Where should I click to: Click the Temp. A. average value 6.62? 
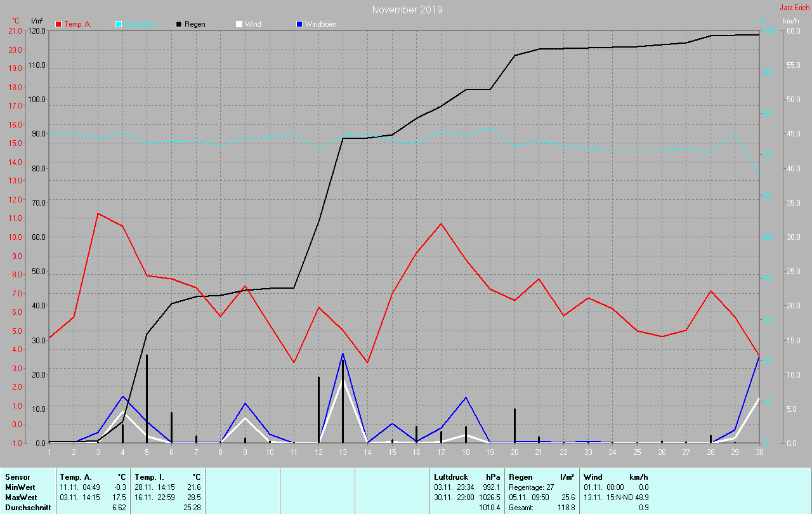point(119,508)
